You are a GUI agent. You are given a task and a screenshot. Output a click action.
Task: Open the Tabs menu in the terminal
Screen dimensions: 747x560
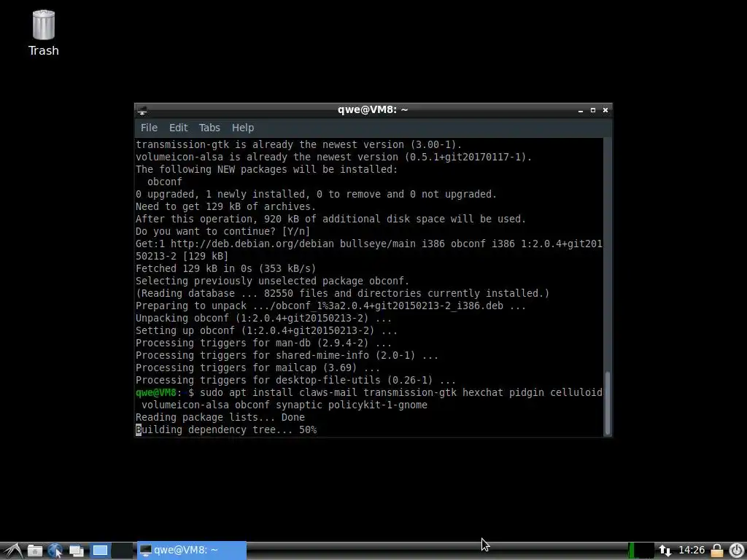pyautogui.click(x=209, y=128)
